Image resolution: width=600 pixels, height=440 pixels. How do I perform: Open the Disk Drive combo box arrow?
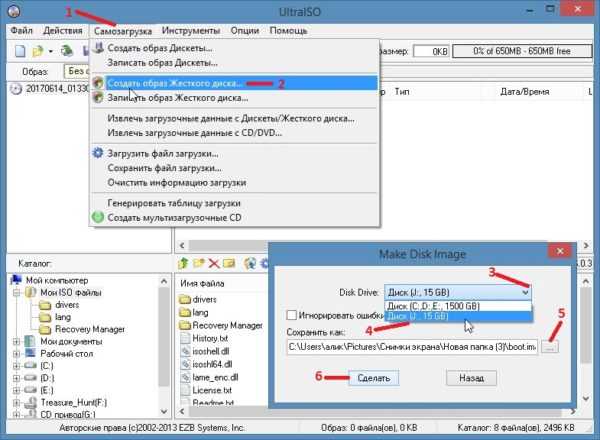[x=525, y=293]
